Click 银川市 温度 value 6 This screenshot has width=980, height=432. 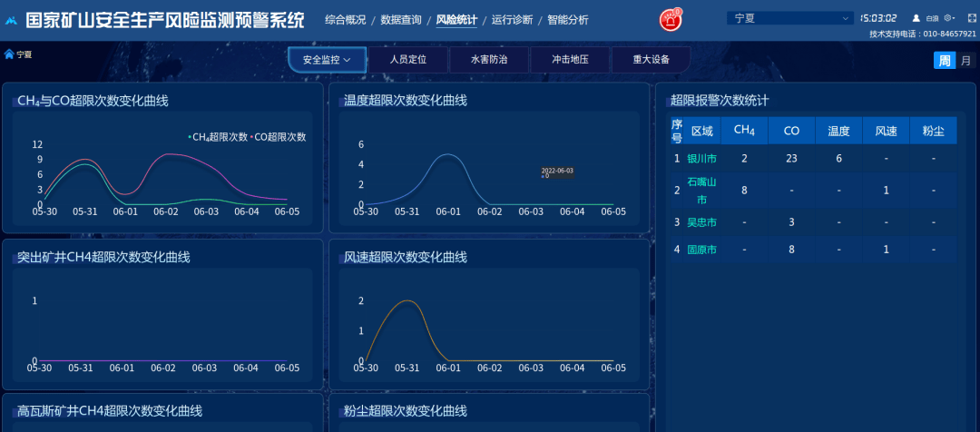coord(838,159)
